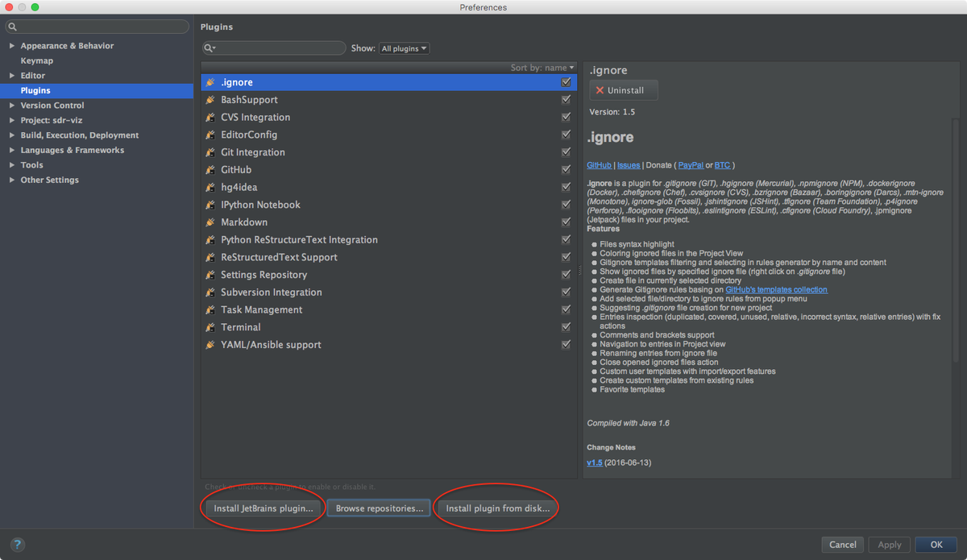
Task: Click Install JetBrains plugin button
Action: (x=264, y=508)
